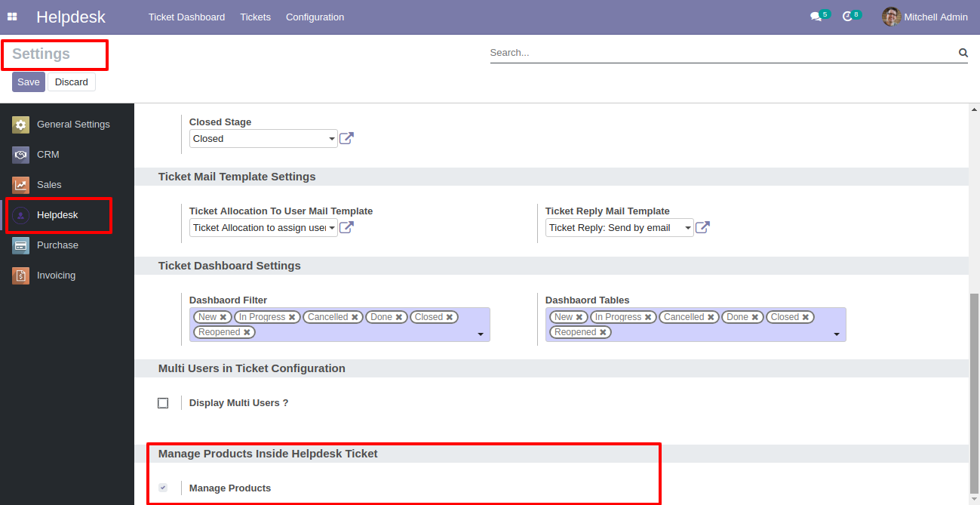Image resolution: width=980 pixels, height=505 pixels.
Task: Click Mitchell Admin avatar picture
Action: tap(892, 17)
